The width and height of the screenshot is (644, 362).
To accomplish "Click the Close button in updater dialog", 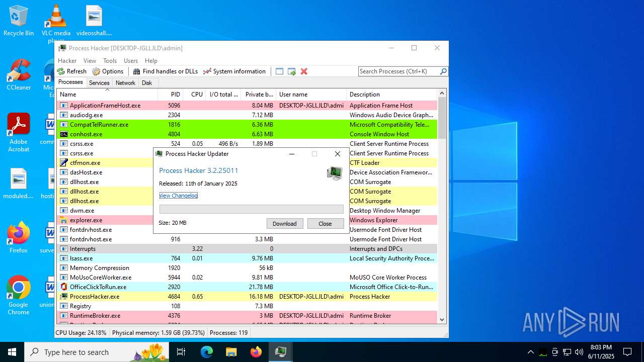I will tap(326, 224).
